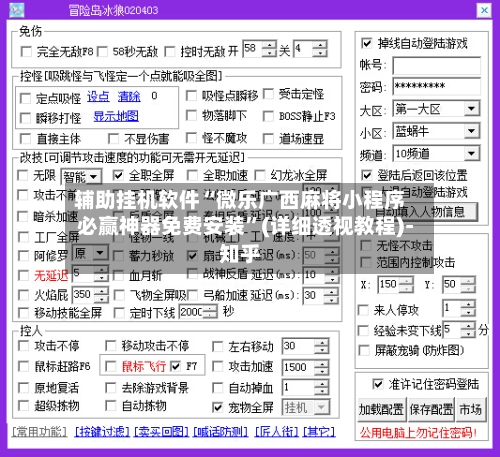
Task: Enable 物落脚下 checkbox
Action: [x=191, y=116]
